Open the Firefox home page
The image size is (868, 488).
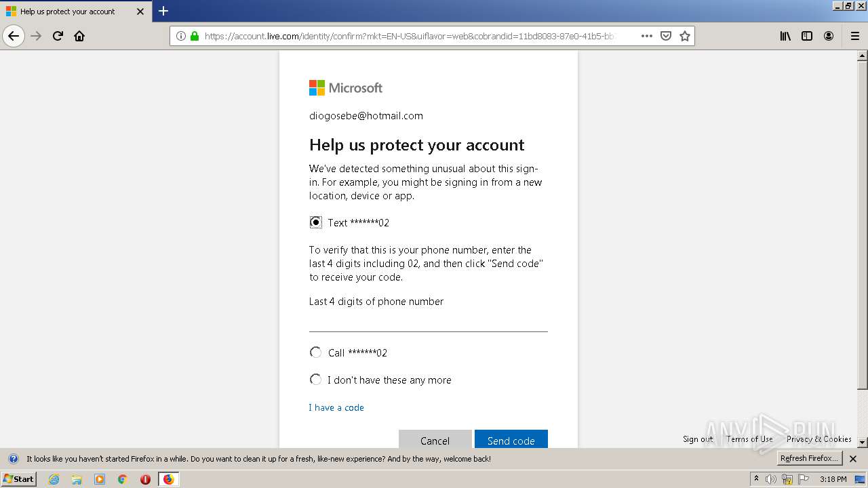[79, 36]
